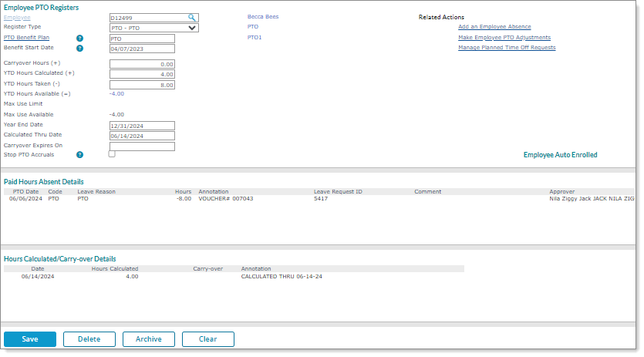Click the Carryover Hours input field
Screen dimensions: 644x357
tap(142, 64)
